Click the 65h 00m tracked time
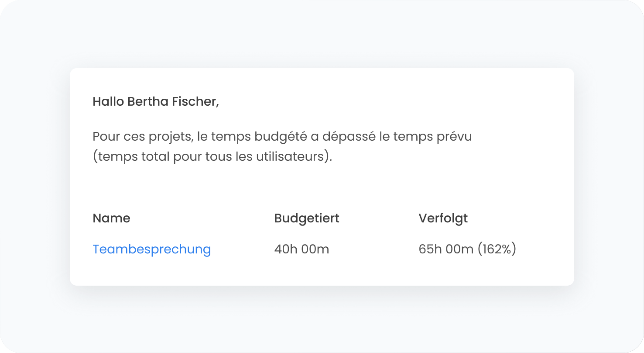 point(445,249)
